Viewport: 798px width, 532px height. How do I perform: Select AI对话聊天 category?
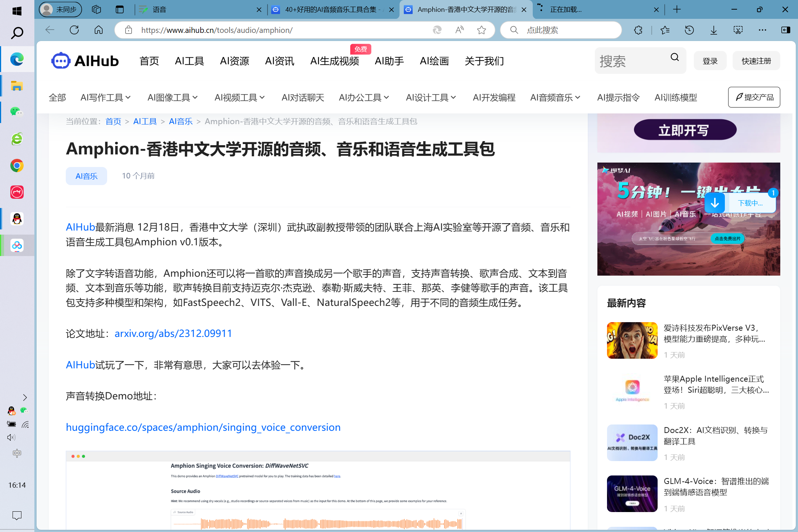coord(303,98)
